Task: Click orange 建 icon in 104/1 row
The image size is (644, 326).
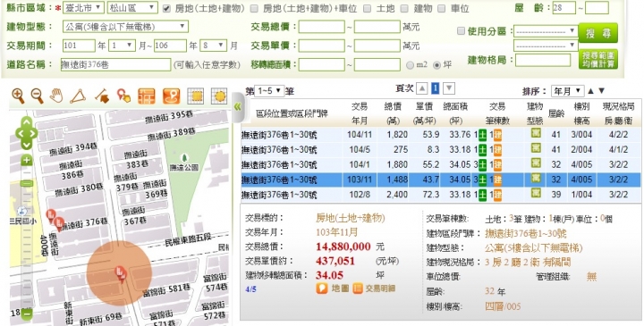Action: pyautogui.click(x=497, y=165)
